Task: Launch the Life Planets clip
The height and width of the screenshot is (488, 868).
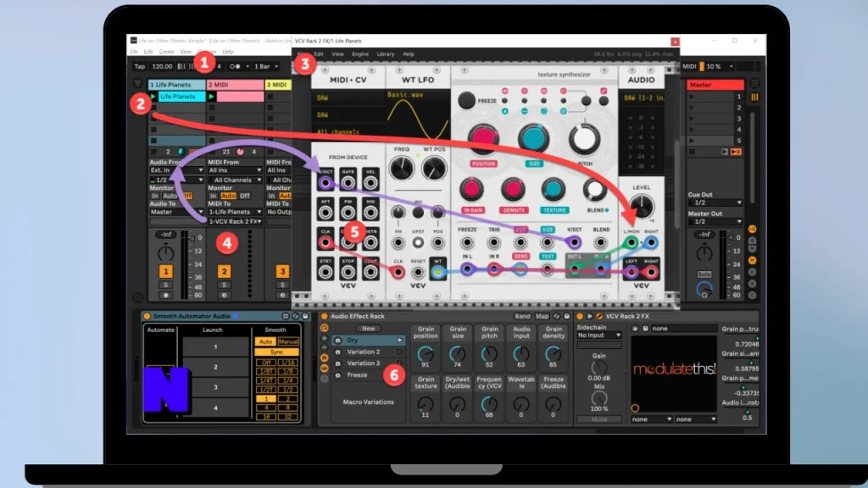Action: click(153, 97)
